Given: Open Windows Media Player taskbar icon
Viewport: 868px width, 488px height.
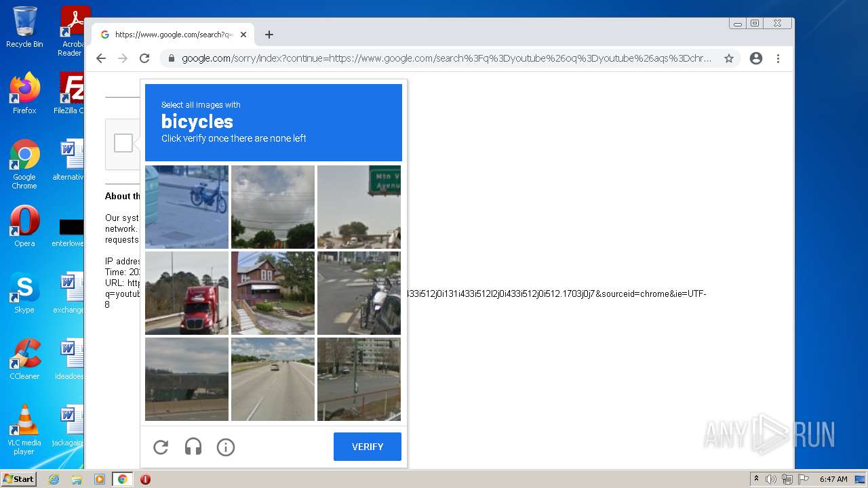Looking at the screenshot, I should pos(99,479).
